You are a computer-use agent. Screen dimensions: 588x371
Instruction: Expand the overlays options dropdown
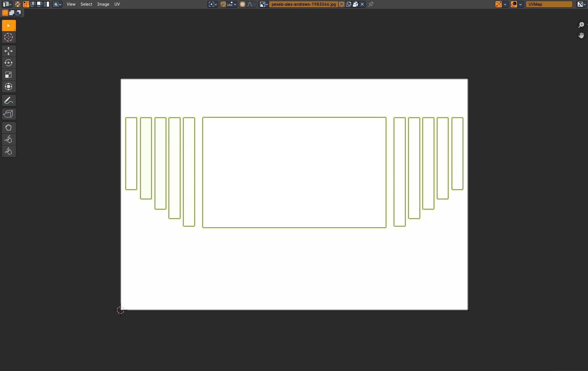520,4
